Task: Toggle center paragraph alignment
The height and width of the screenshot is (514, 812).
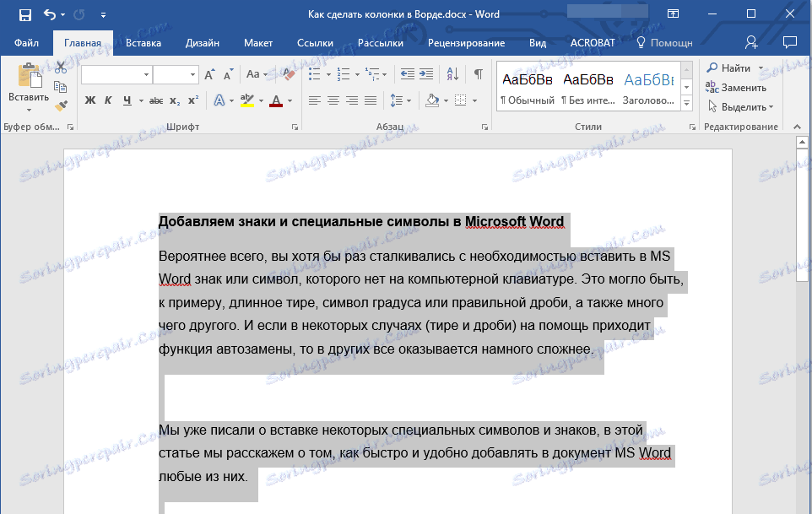Action: pos(333,100)
